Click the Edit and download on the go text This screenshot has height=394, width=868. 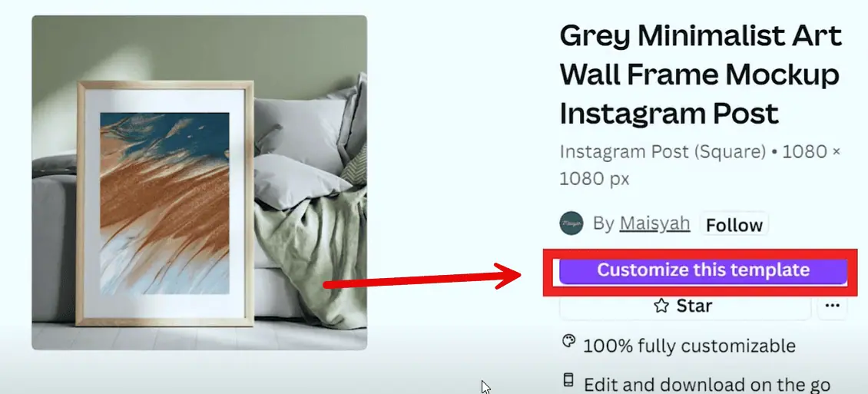point(707,384)
